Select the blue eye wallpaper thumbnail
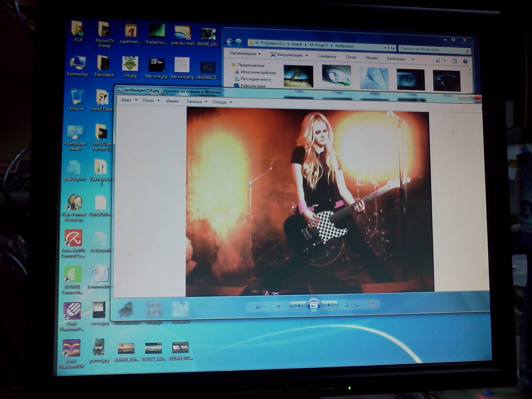 [410, 79]
